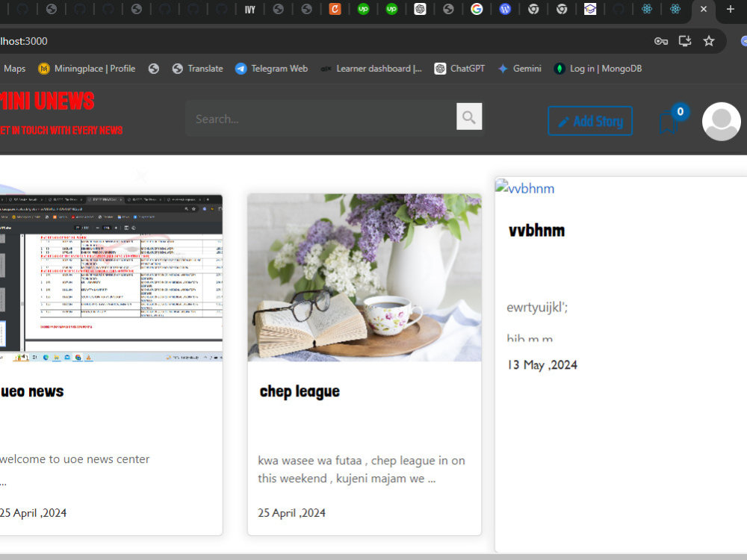The image size is (747, 560).
Task: Switch to the WordPress browser tab
Action: click(x=505, y=10)
